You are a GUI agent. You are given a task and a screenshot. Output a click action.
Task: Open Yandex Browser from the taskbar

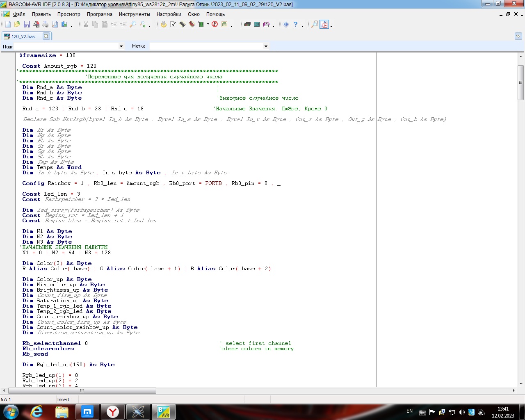click(x=113, y=412)
